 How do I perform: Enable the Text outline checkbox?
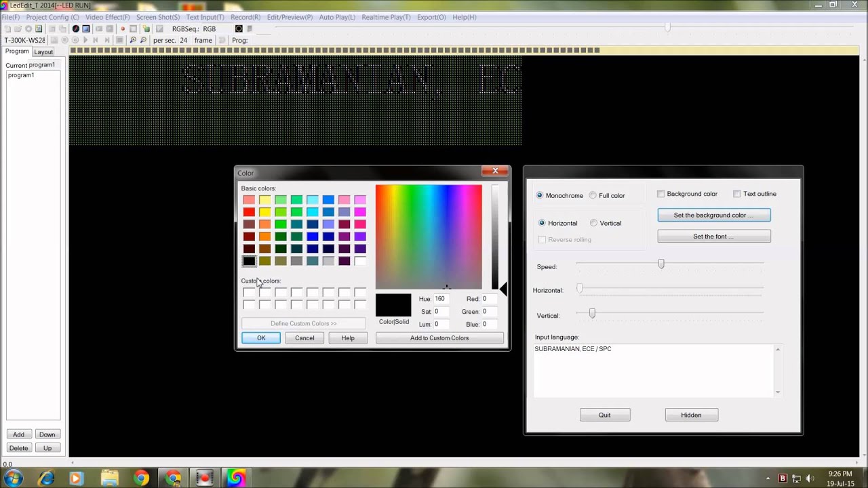pyautogui.click(x=737, y=194)
